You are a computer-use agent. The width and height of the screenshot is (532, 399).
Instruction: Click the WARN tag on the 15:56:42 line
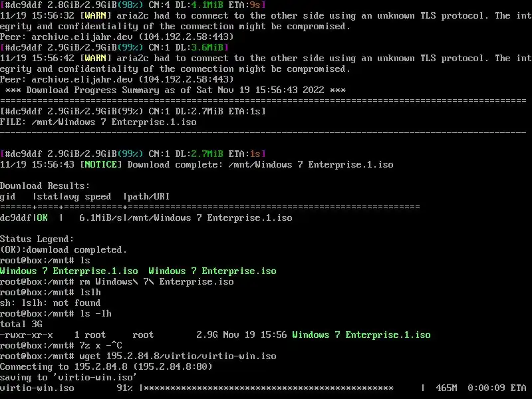[95, 58]
